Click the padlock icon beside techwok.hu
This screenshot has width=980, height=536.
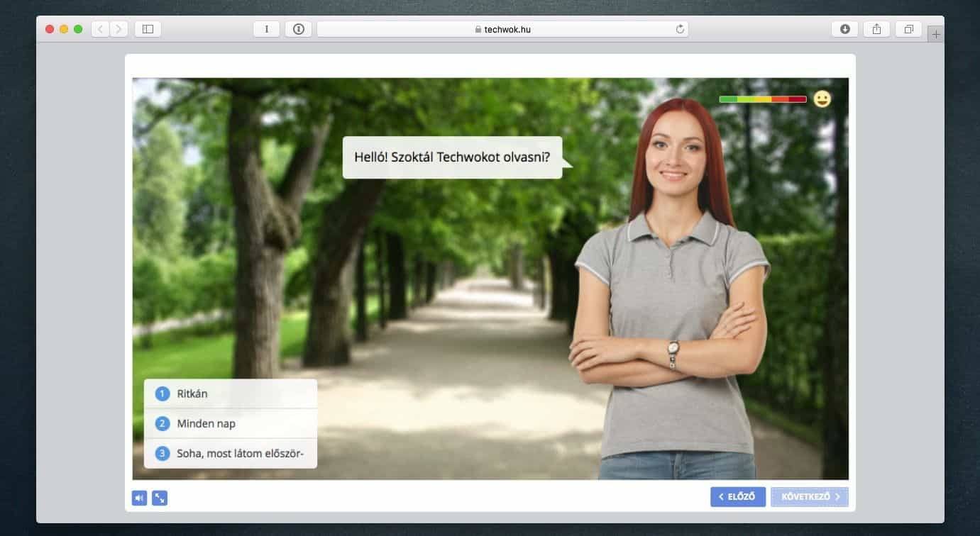[478, 29]
